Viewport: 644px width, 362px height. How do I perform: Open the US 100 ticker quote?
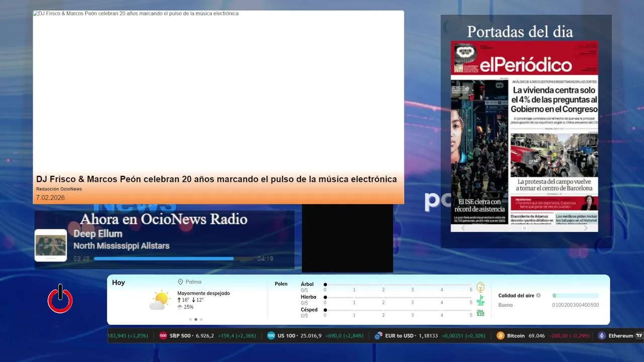pos(315,335)
